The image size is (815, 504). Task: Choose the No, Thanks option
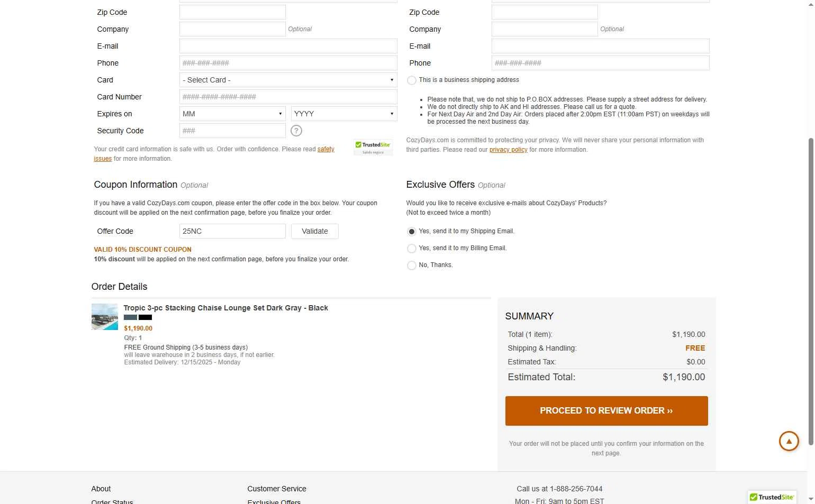411,265
